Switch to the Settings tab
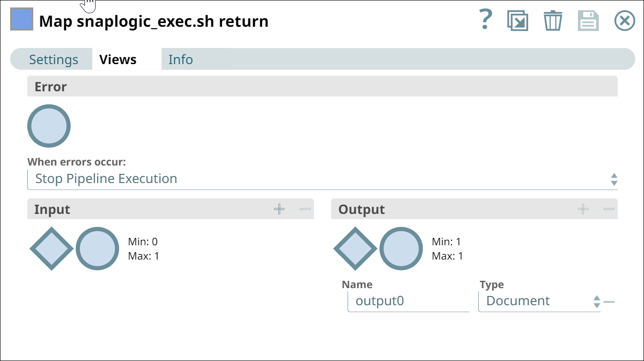The height and width of the screenshot is (361, 644). tap(54, 59)
